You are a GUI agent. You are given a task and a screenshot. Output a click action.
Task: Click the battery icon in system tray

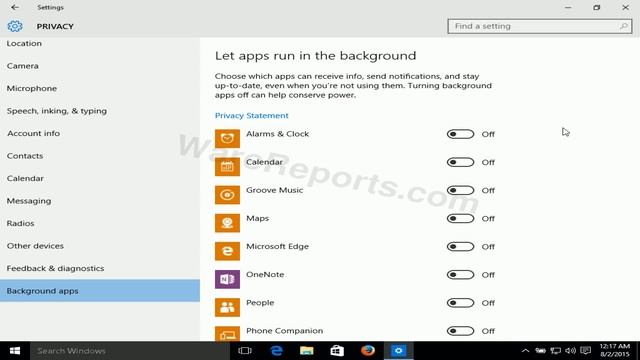point(540,351)
